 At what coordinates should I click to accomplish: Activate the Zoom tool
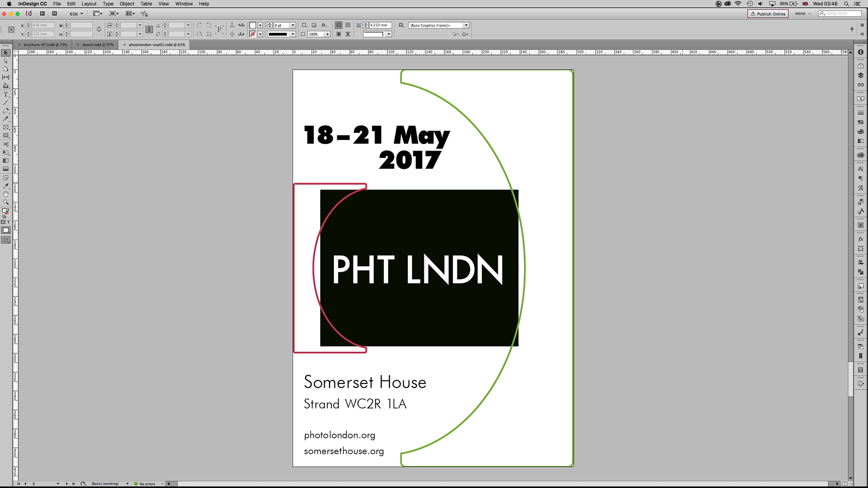pyautogui.click(x=6, y=202)
